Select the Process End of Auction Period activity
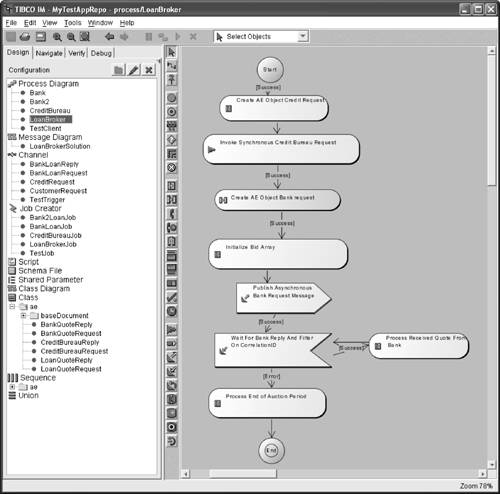Screen dimensions: 500x494 (x=267, y=403)
